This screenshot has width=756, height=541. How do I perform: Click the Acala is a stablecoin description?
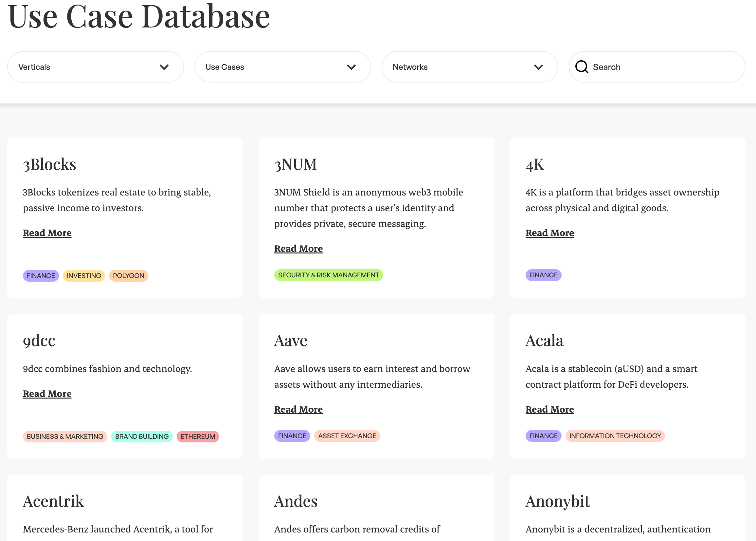click(x=611, y=376)
